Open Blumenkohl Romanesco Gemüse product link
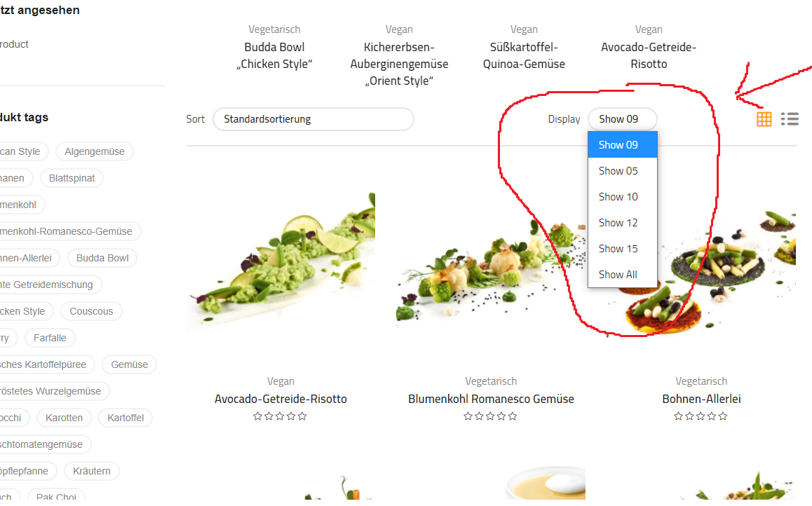 [491, 399]
